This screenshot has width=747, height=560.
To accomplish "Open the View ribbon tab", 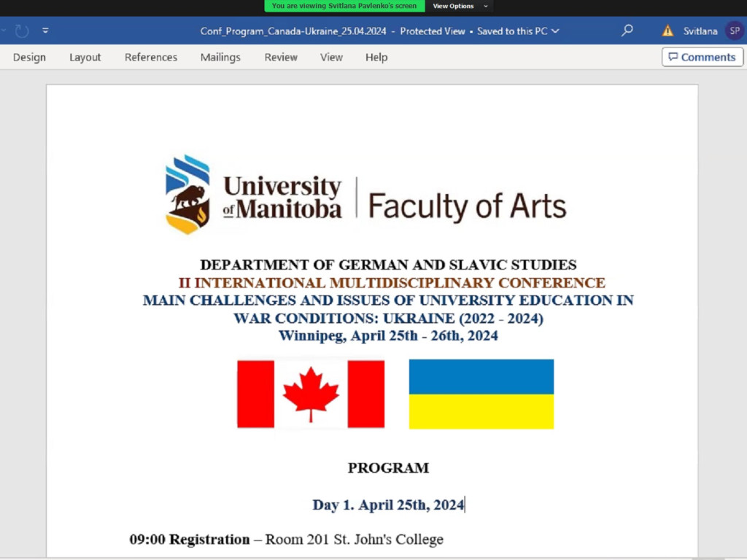I will tap(331, 57).
